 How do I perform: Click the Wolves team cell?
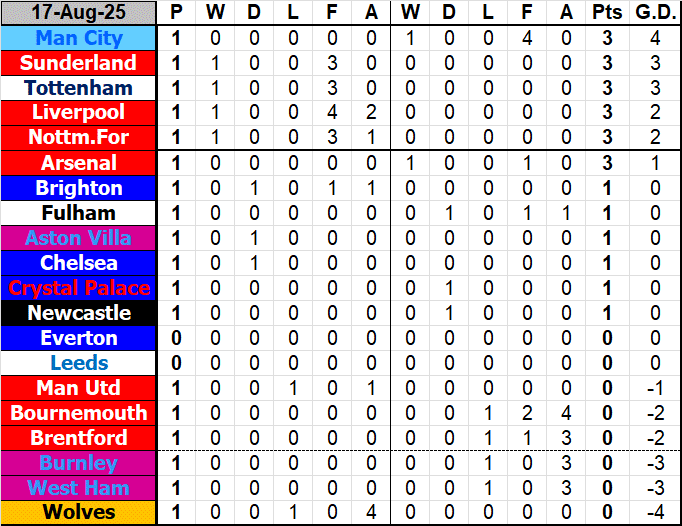click(x=79, y=513)
